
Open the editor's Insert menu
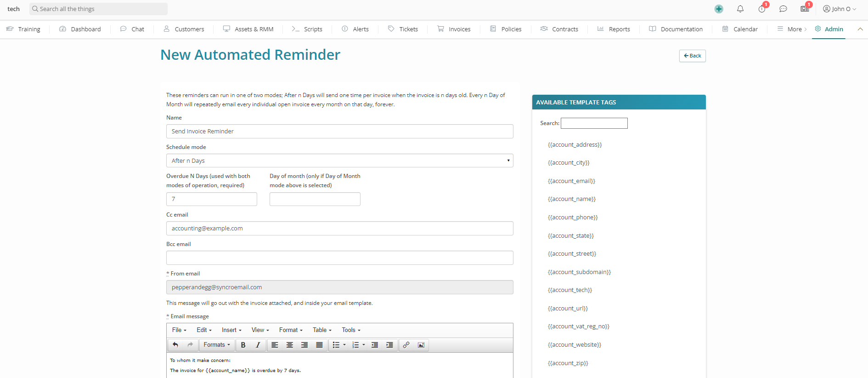coord(231,330)
